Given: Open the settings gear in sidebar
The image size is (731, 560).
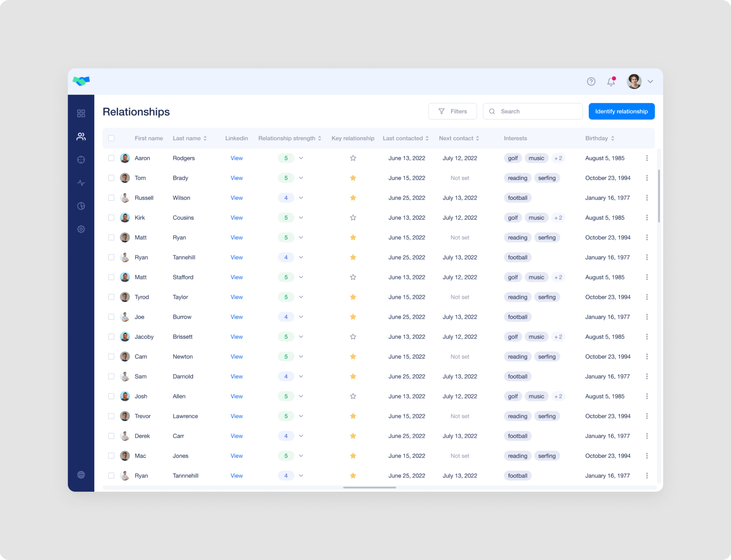Looking at the screenshot, I should [x=81, y=229].
